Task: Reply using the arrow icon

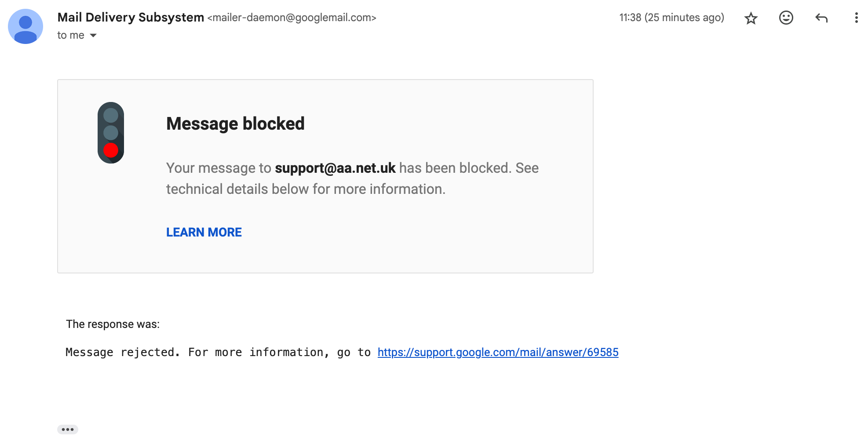Action: coord(821,18)
